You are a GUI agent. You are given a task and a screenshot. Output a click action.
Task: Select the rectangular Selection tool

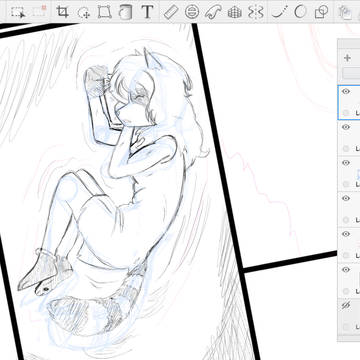17,12
